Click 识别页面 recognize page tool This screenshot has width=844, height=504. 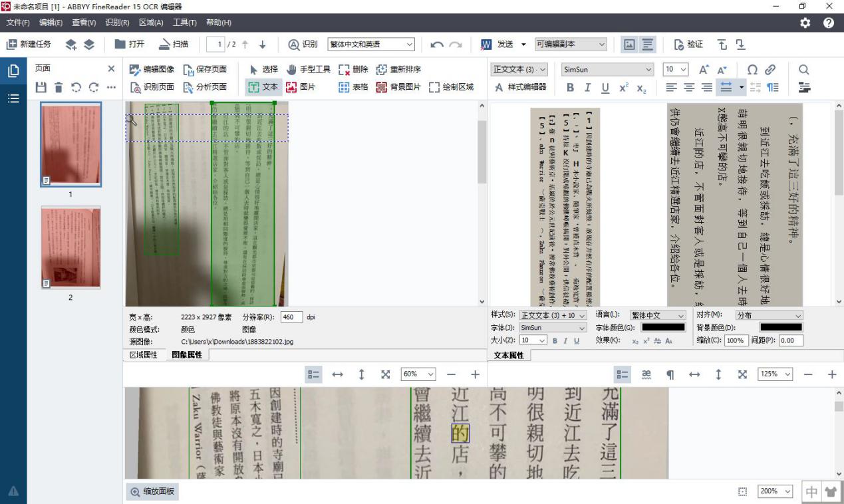tap(152, 86)
